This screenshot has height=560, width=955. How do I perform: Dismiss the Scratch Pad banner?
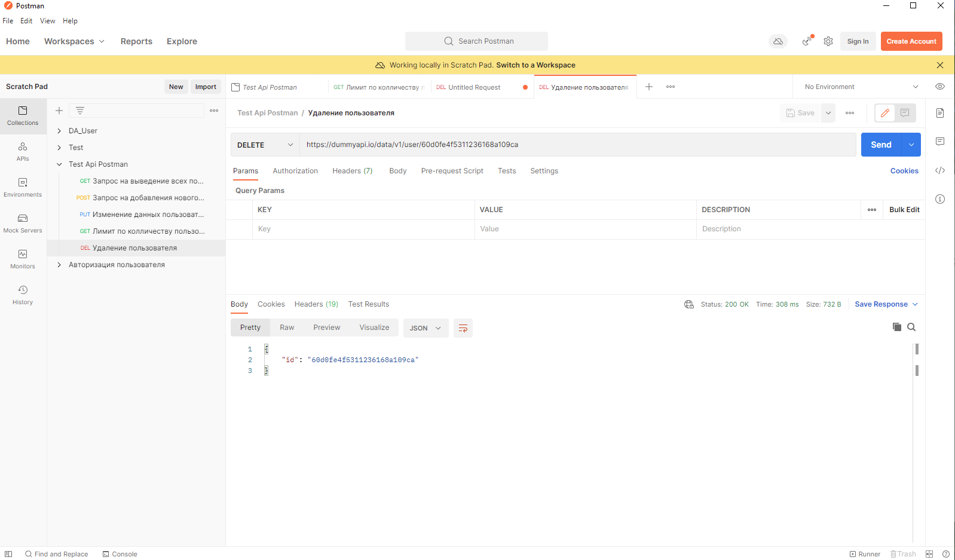[940, 65]
